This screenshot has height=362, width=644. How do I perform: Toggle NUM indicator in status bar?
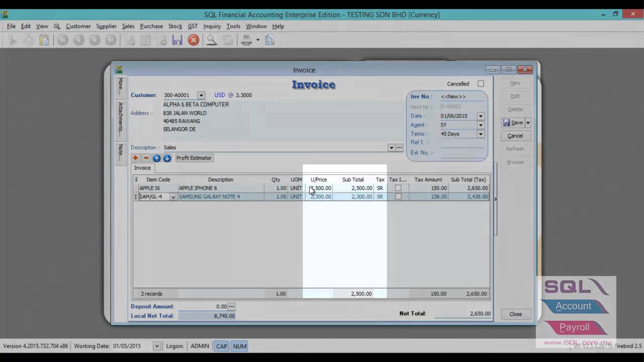point(239,346)
